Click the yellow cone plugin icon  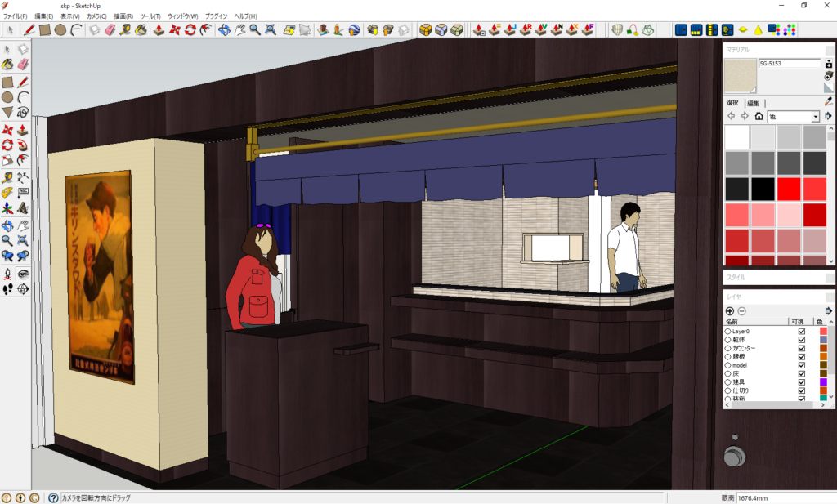[x=758, y=30]
